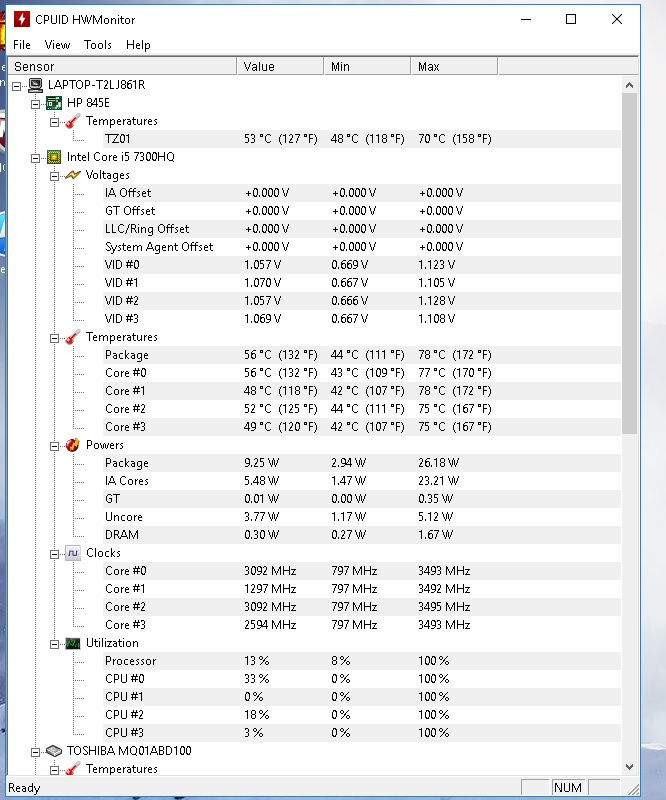Image resolution: width=666 pixels, height=800 pixels.
Task: Click the Voltages lightning bolt icon
Action: (73, 175)
